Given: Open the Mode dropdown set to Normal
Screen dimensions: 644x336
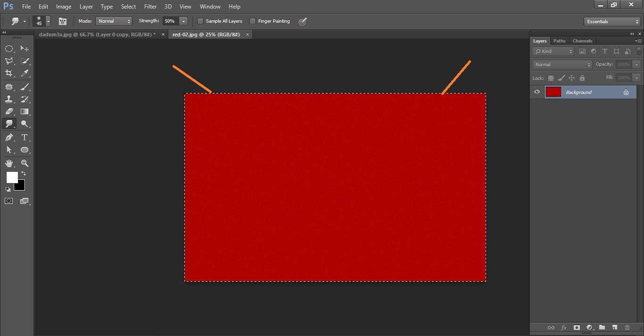Looking at the screenshot, I should (x=114, y=21).
